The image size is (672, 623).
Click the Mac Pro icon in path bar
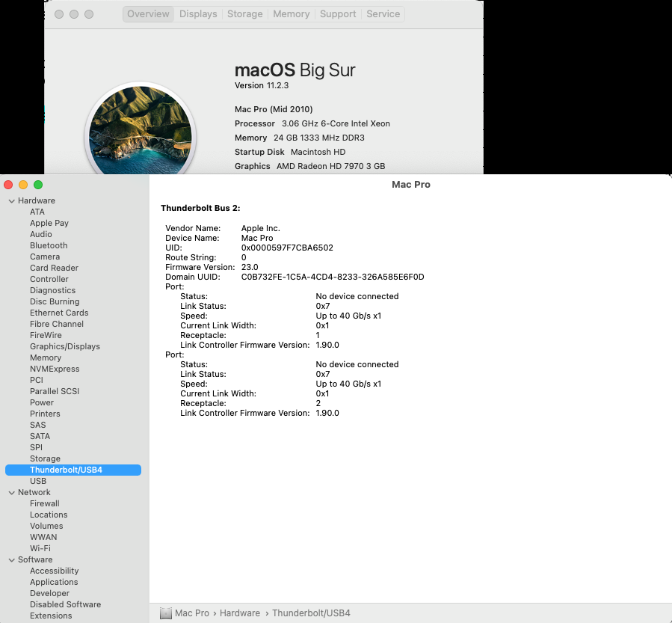[165, 613]
